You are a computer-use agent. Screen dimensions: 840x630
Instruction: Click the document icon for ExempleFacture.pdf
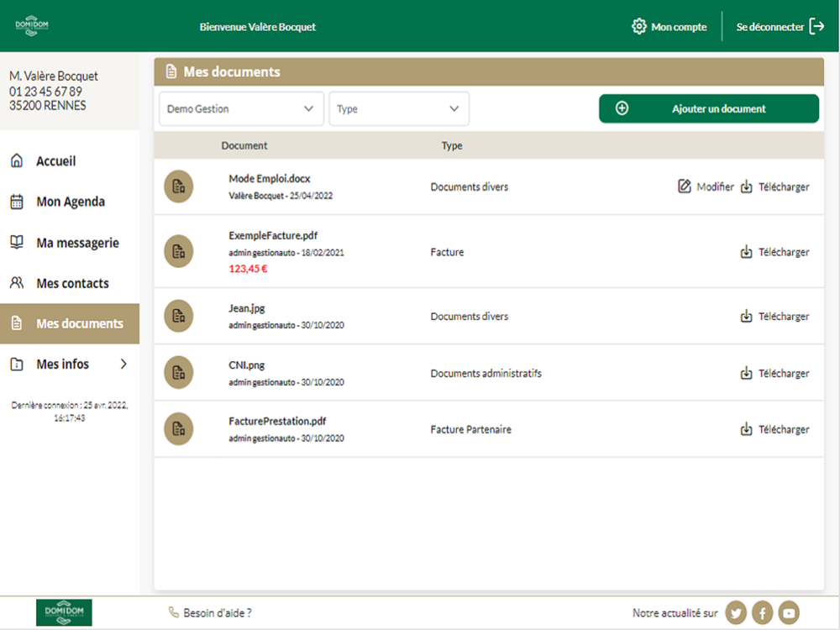coord(178,251)
